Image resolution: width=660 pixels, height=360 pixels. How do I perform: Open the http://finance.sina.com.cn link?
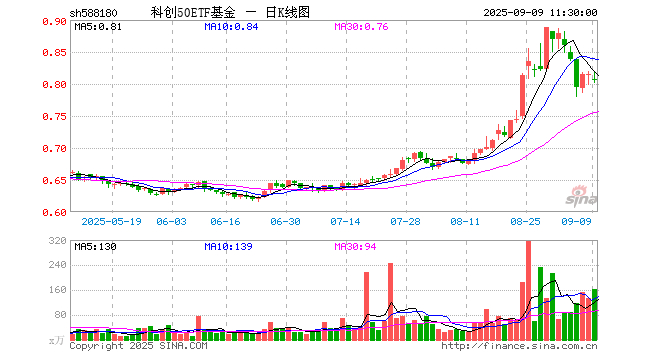pyautogui.click(x=519, y=346)
